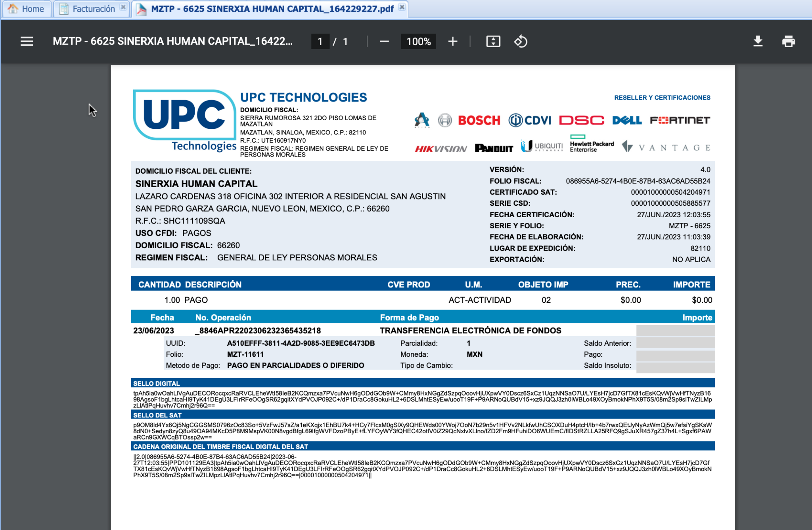812x530 pixels.
Task: Click the 100% zoom level field
Action: 418,41
